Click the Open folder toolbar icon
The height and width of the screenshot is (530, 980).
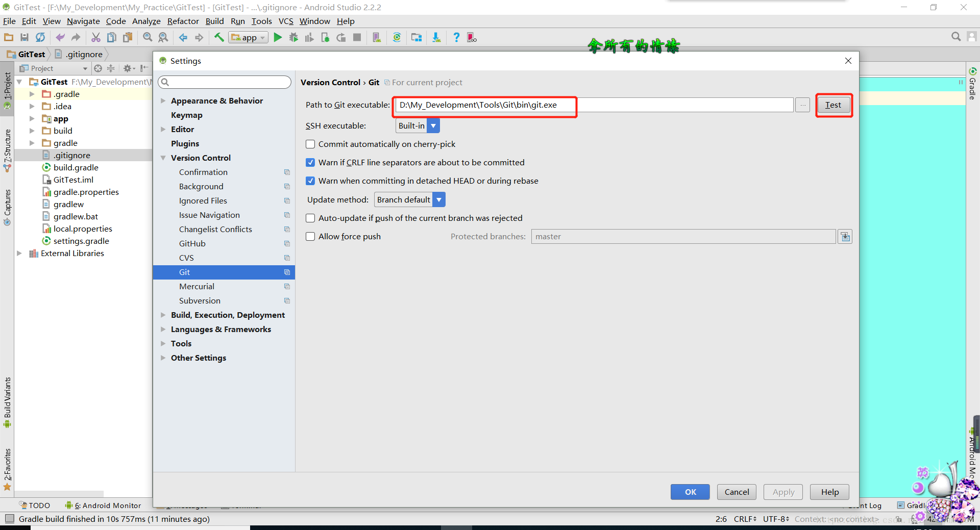click(x=9, y=37)
